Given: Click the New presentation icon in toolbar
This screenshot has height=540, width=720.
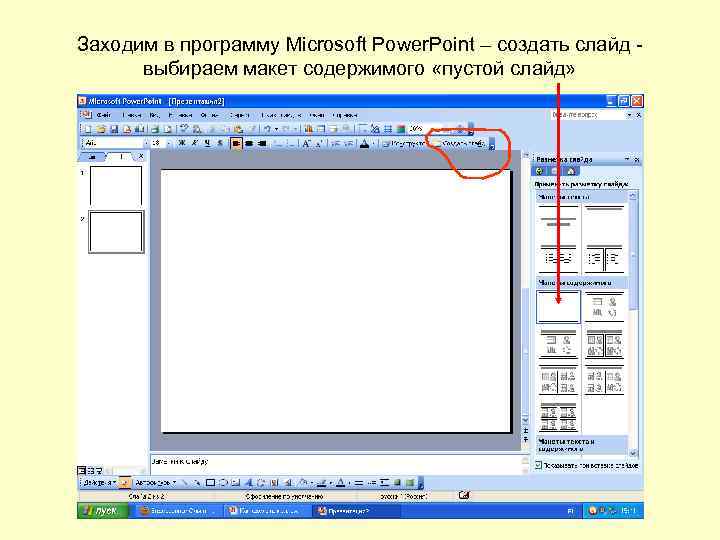Looking at the screenshot, I should point(88,129).
